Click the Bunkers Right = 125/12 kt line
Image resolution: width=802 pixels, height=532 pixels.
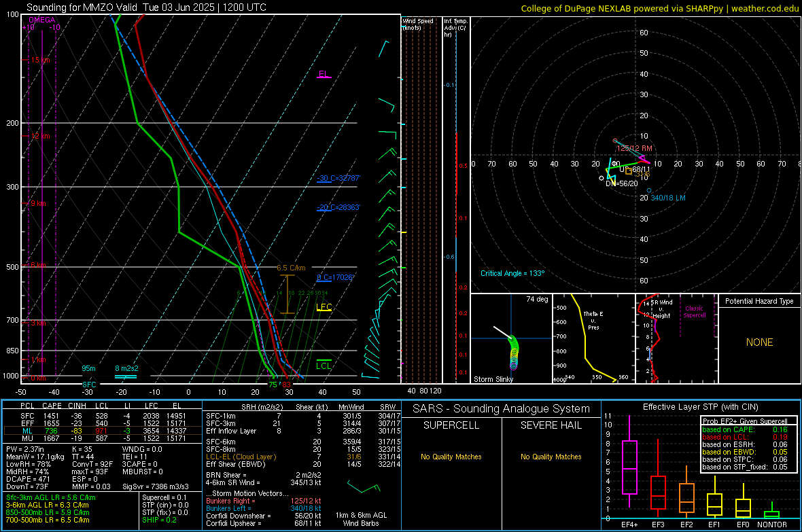pyautogui.click(x=264, y=501)
